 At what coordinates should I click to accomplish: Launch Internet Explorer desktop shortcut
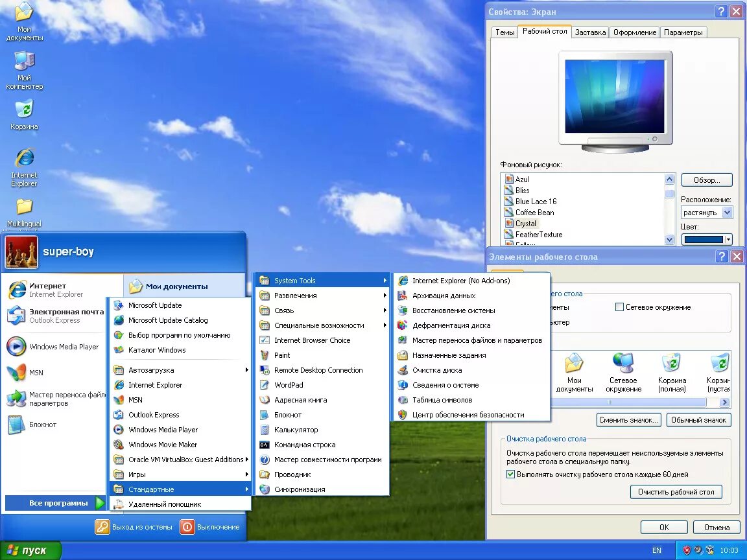(x=24, y=168)
